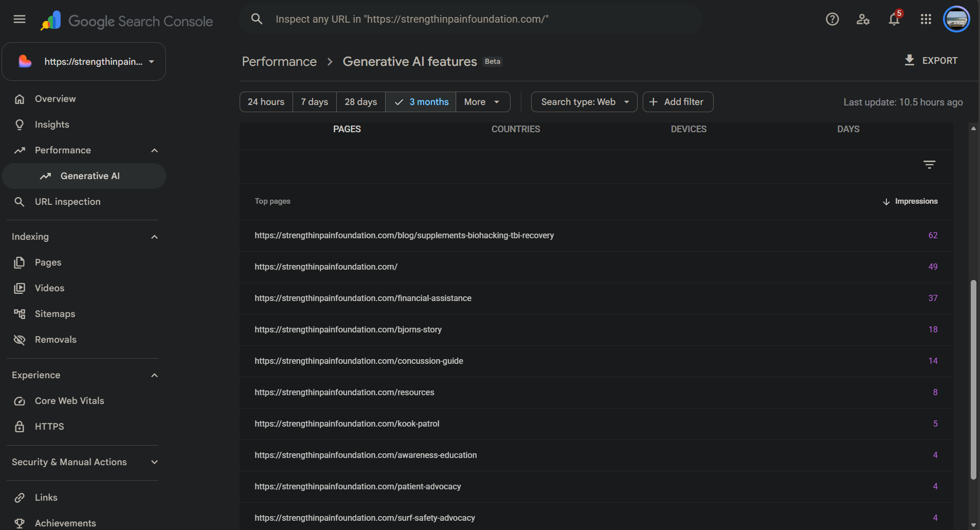Select the 3 months date range
The width and height of the screenshot is (980, 530).
(421, 102)
